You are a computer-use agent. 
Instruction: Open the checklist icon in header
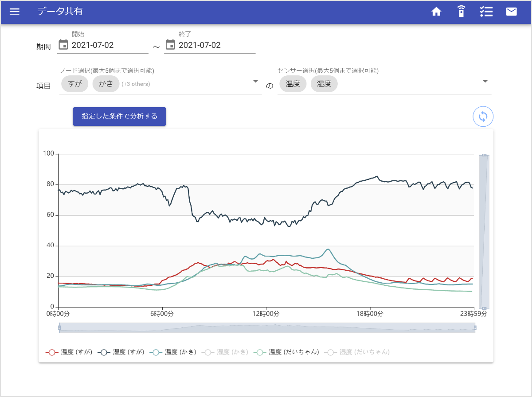point(486,12)
